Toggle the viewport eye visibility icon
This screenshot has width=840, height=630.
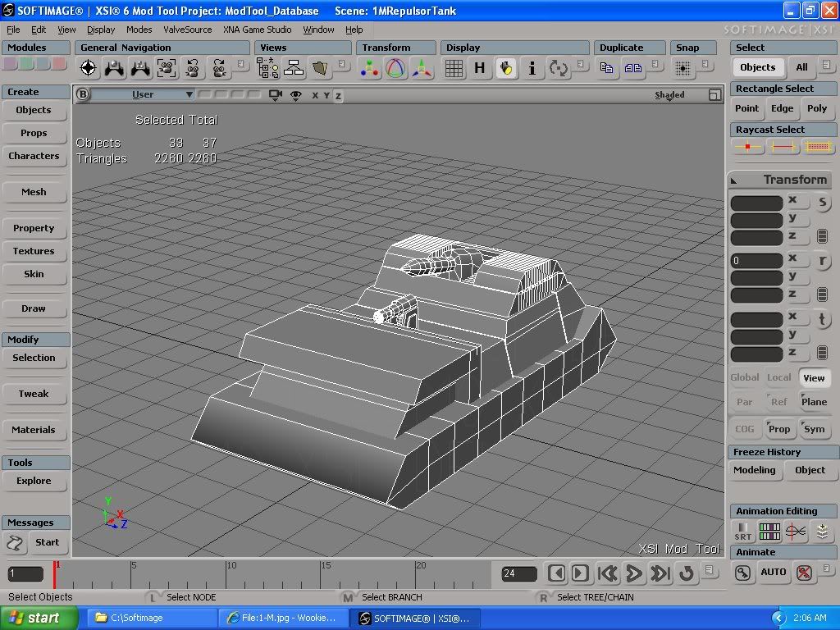(x=295, y=95)
